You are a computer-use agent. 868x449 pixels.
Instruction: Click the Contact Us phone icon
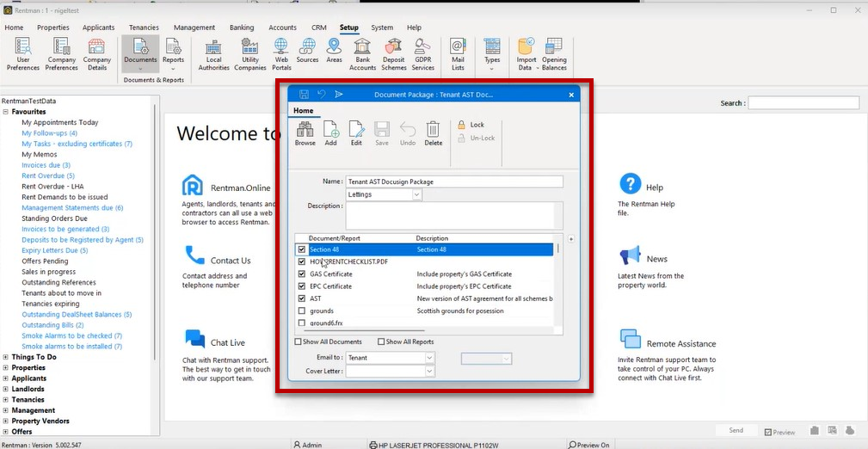(x=194, y=255)
